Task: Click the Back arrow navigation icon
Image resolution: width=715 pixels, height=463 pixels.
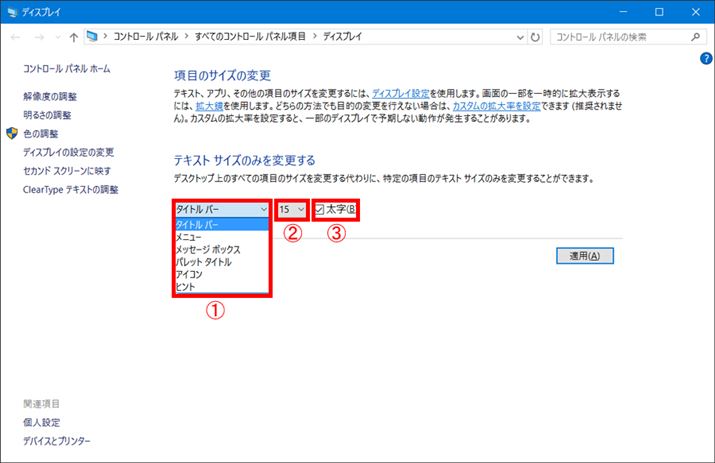Action: (x=16, y=37)
